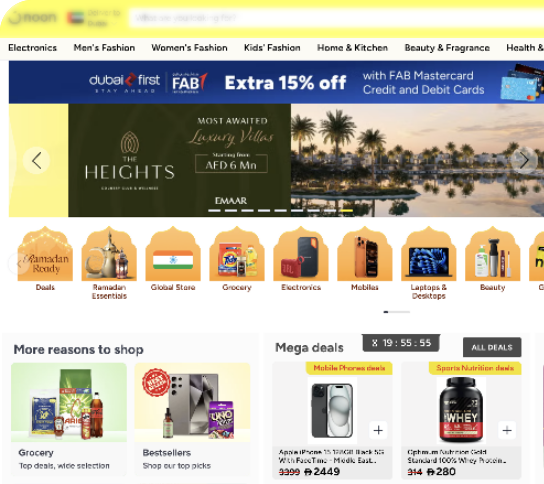The height and width of the screenshot is (484, 544).
Task: Select the last yellow carousel indicator dash
Action: (346, 210)
